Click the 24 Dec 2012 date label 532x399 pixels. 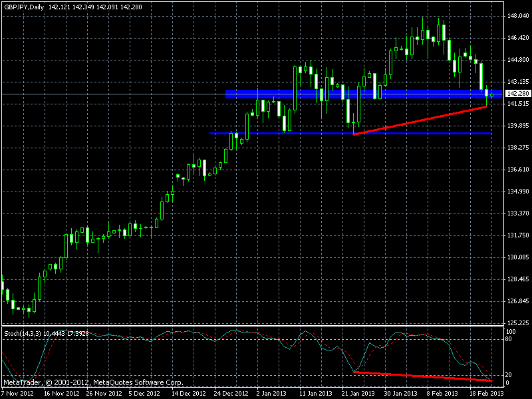[x=231, y=394]
